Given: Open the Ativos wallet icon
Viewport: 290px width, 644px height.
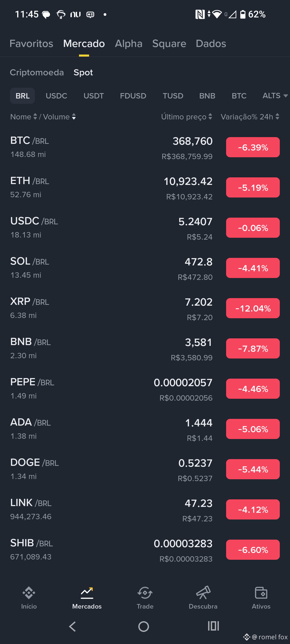Looking at the screenshot, I should (x=261, y=593).
